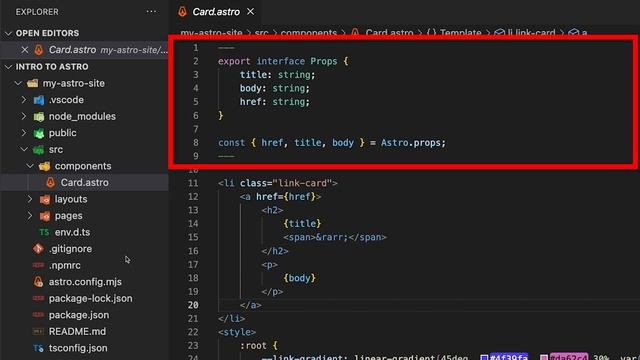Expand the layouts folder chevron
The width and height of the screenshot is (640, 360).
click(x=30, y=199)
